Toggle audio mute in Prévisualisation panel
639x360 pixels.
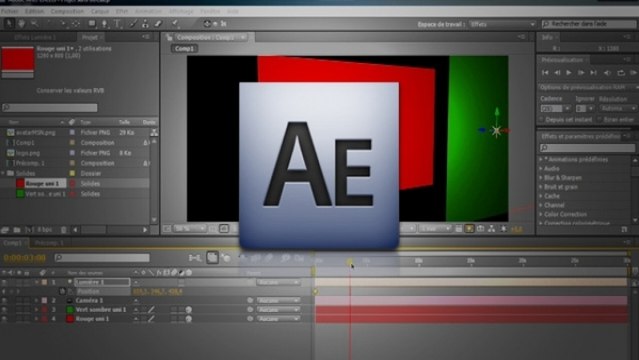[607, 73]
